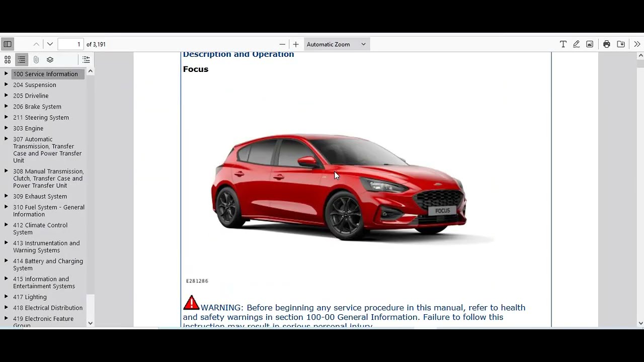The width and height of the screenshot is (644, 362).
Task: Click the page number field
Action: click(x=70, y=44)
